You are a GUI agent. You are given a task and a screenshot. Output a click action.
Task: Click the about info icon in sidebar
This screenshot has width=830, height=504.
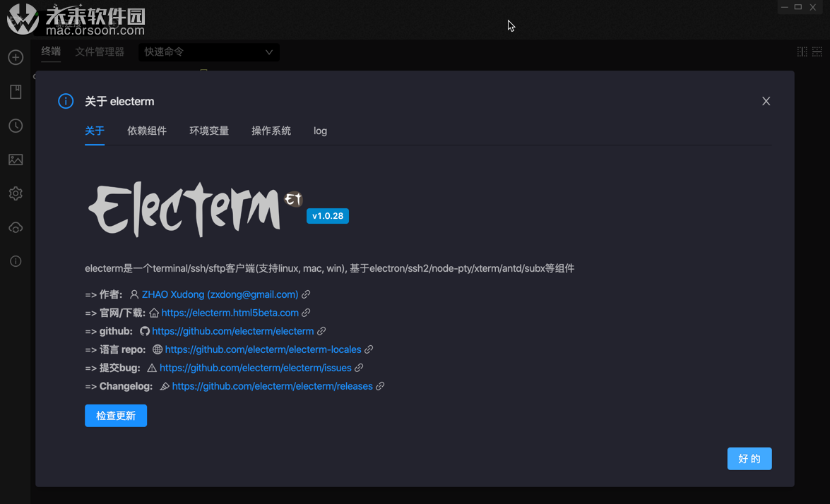point(16,261)
